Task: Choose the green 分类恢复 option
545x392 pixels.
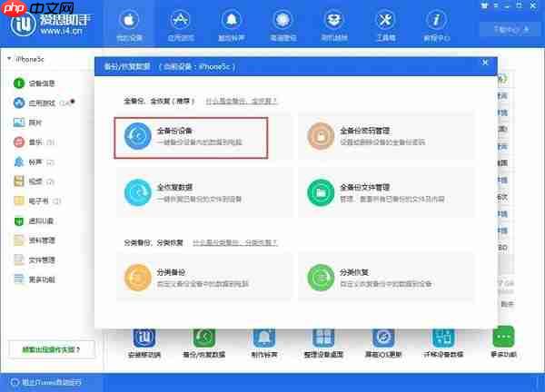Action: (386, 278)
